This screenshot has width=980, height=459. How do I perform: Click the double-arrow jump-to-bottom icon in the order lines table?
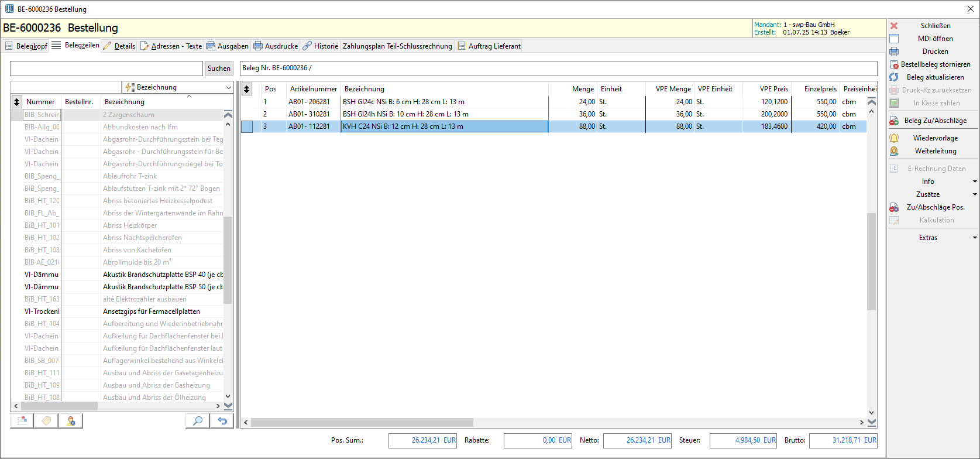872,422
